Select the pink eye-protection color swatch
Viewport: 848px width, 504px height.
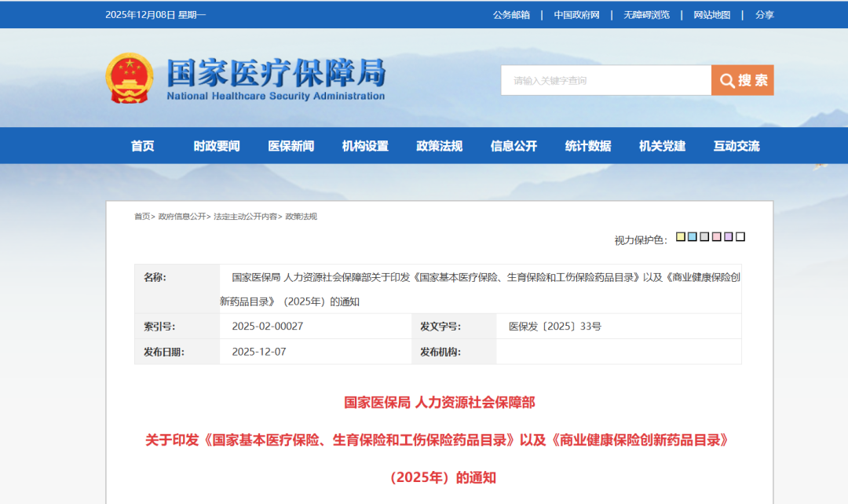pyautogui.click(x=715, y=236)
